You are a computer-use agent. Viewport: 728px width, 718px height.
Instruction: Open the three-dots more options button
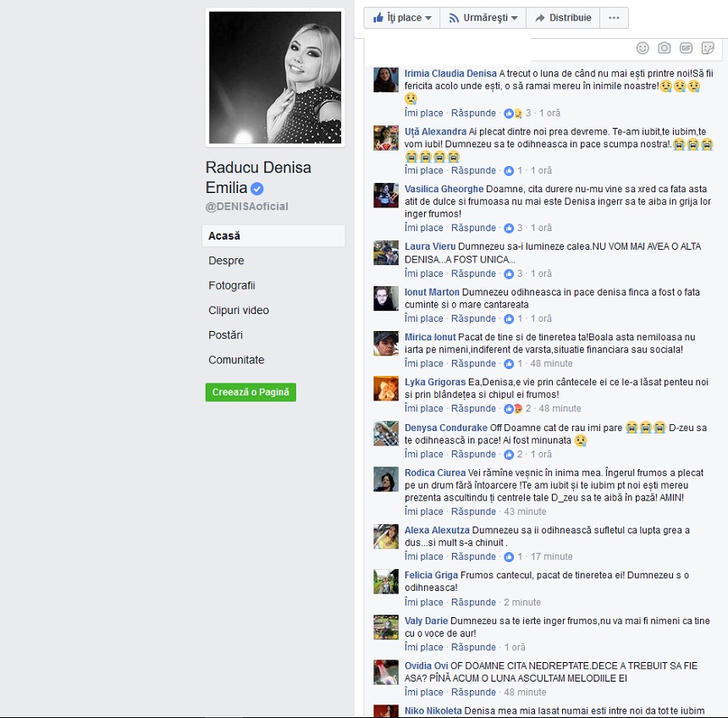[615, 18]
